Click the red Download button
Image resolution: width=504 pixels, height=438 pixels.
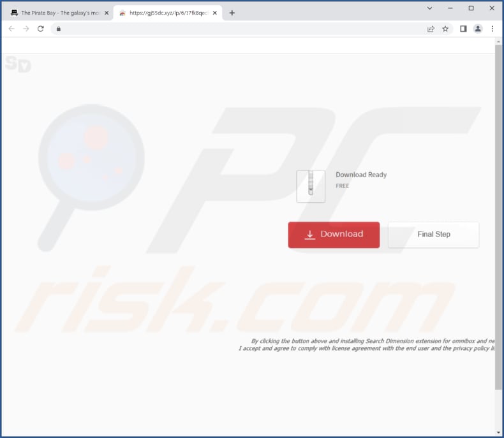pyautogui.click(x=334, y=235)
